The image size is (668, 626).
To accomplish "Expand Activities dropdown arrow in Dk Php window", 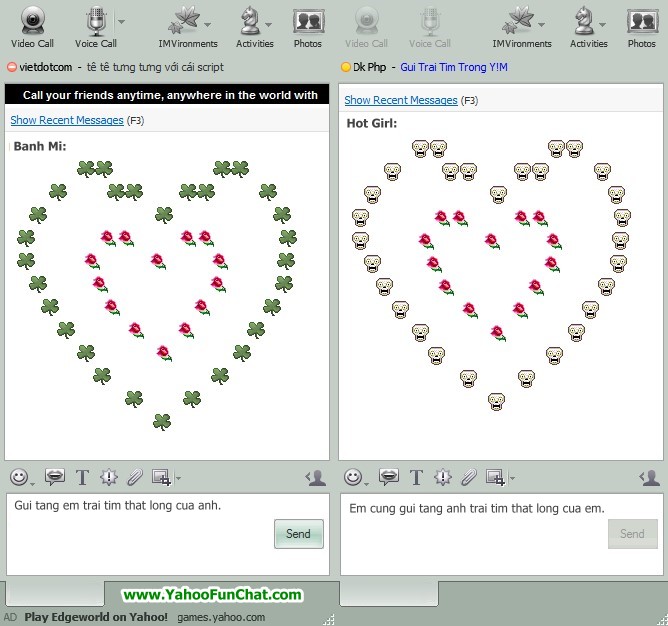I will [x=602, y=25].
